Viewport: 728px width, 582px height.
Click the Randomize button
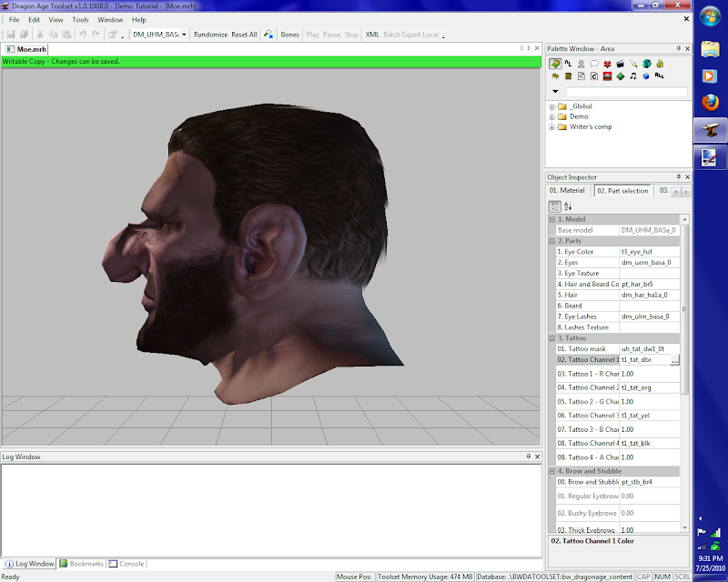(x=210, y=35)
